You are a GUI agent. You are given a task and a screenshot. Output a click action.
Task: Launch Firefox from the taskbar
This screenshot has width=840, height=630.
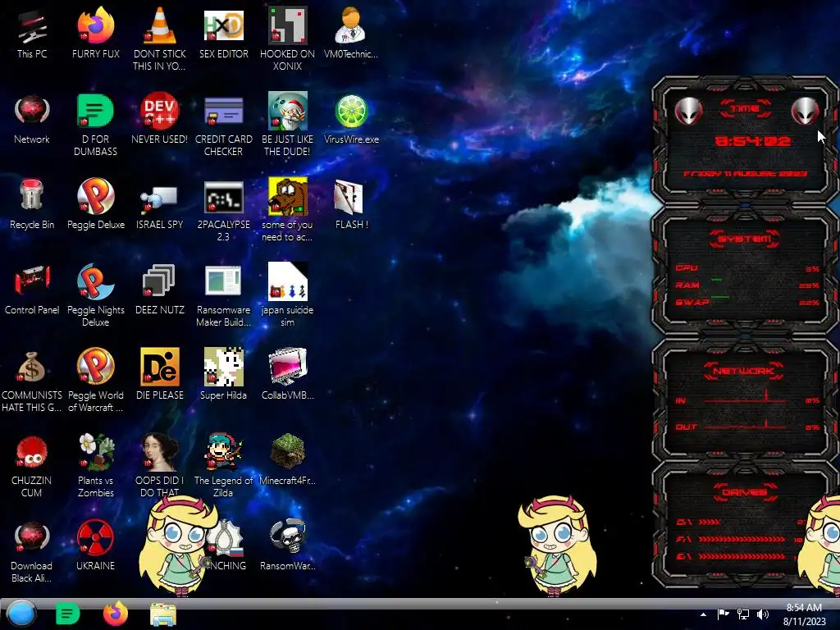[x=115, y=614]
